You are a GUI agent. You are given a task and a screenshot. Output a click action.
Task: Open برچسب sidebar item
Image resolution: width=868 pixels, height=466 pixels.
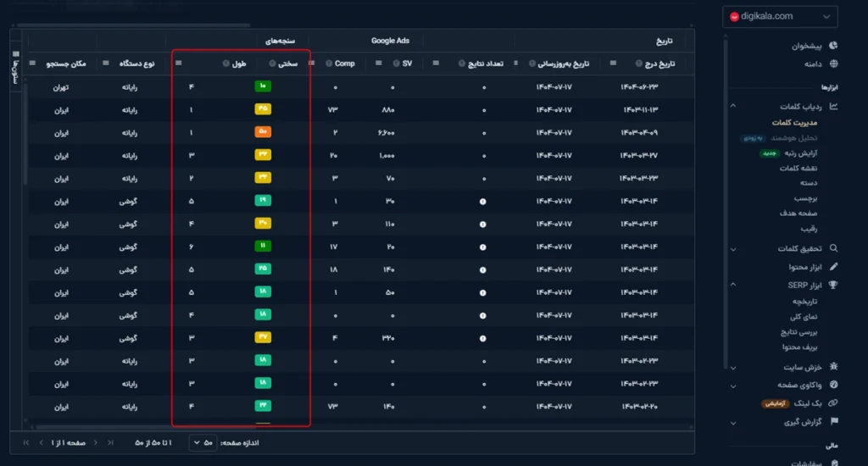tap(805, 198)
